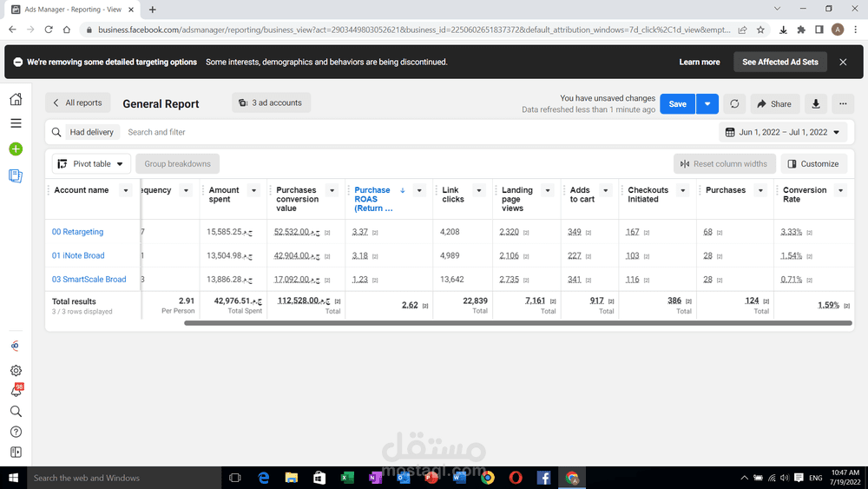
Task: Toggle the sidebar panel collapse icon
Action: pyautogui.click(x=16, y=453)
